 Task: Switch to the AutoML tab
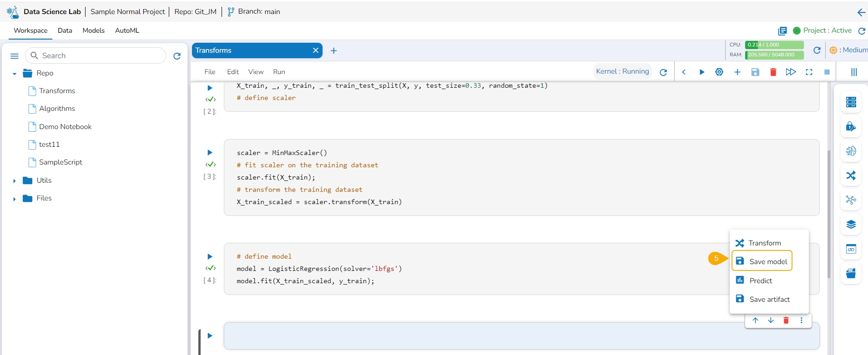(x=127, y=30)
